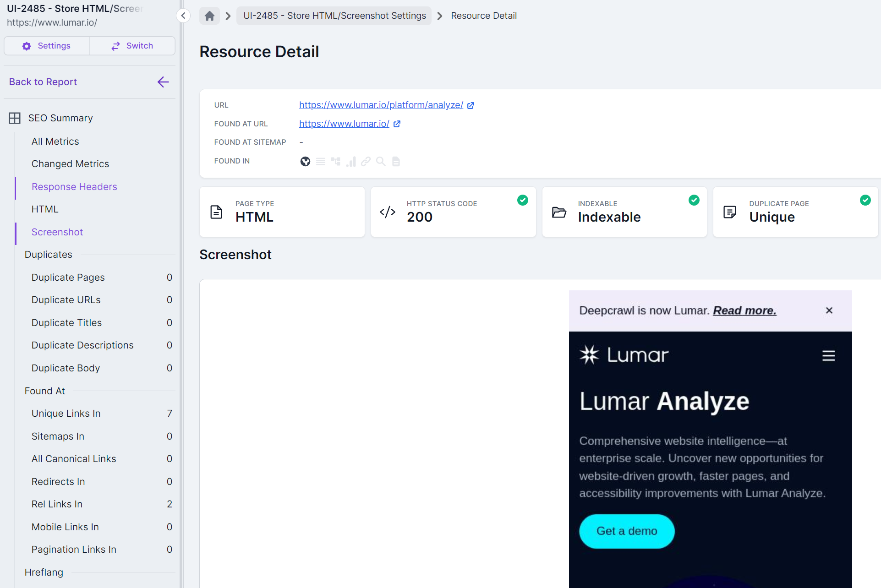Click green checkmark on Duplicate Page card
This screenshot has height=588, width=881.
click(865, 200)
